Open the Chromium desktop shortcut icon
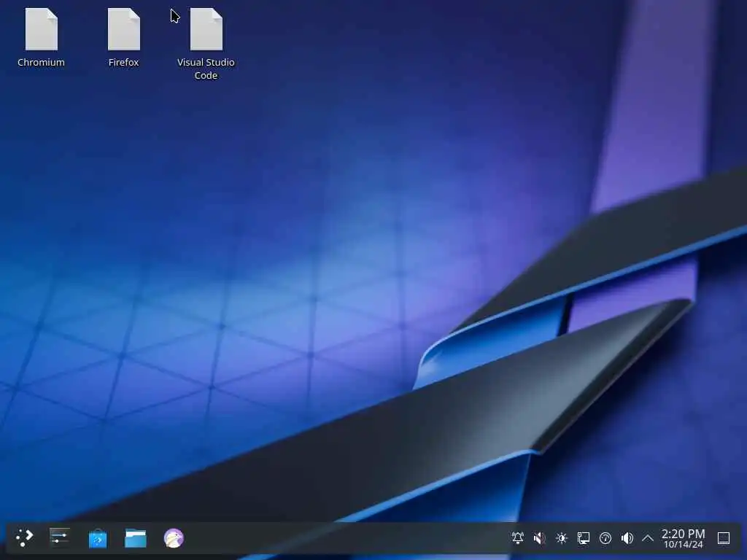The image size is (747, 560). (x=42, y=29)
